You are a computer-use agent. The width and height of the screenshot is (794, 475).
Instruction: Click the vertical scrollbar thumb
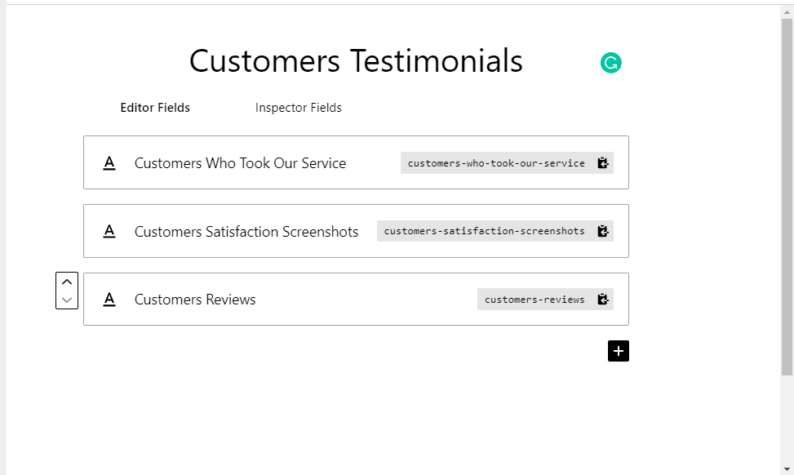pyautogui.click(x=786, y=197)
